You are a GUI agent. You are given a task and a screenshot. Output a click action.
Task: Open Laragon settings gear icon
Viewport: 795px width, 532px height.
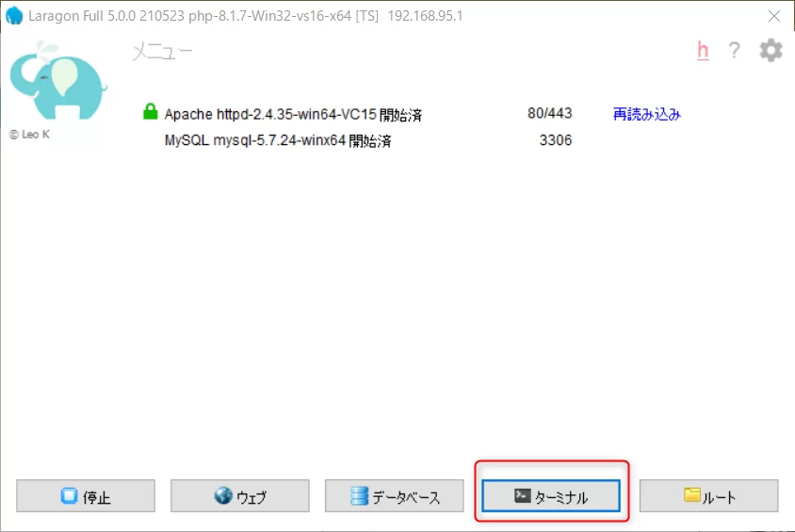771,50
